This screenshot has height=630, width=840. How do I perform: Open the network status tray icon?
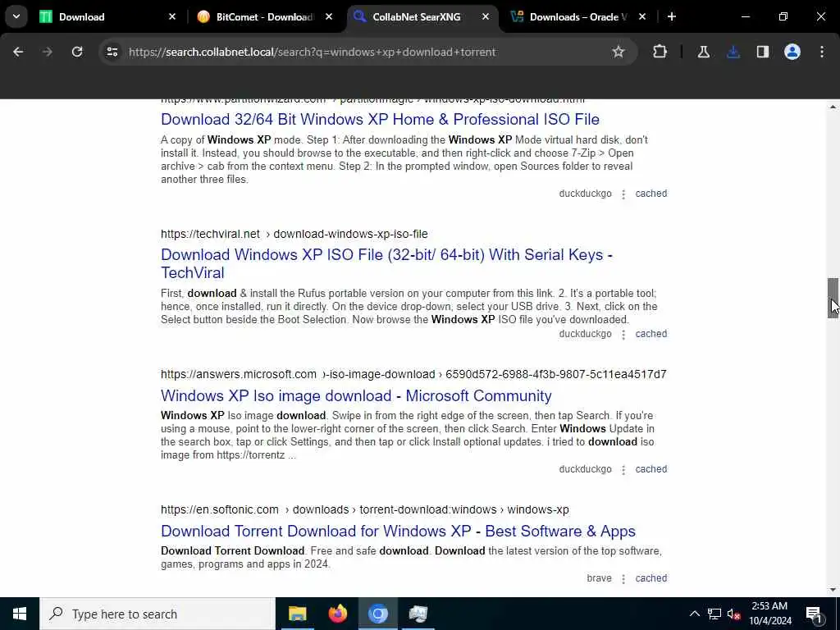point(714,614)
